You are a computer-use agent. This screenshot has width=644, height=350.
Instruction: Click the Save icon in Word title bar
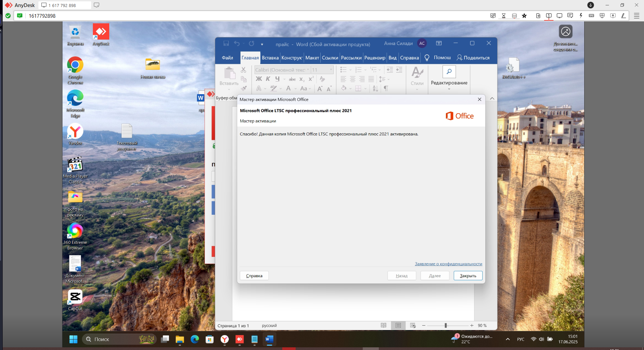226,43
